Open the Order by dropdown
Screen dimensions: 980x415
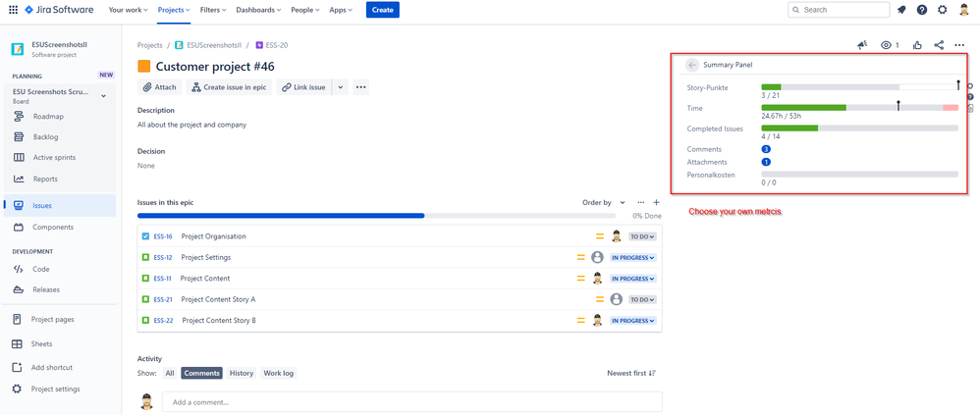point(603,202)
